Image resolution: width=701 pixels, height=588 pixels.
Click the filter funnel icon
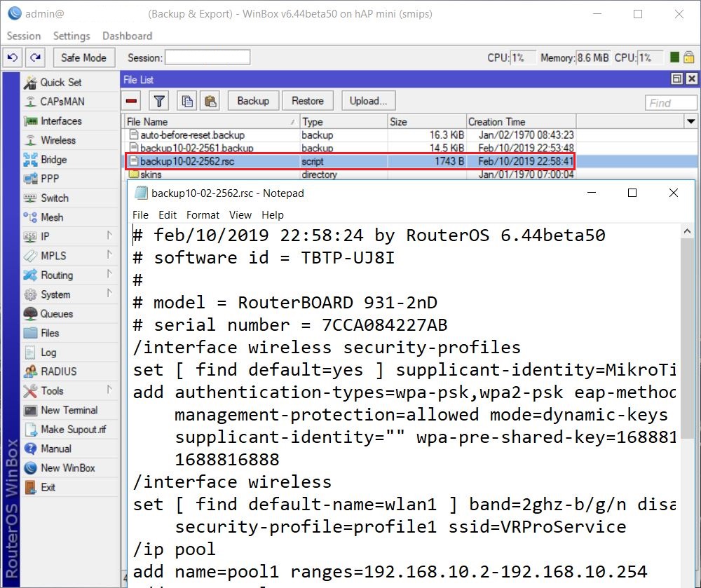pyautogui.click(x=158, y=100)
